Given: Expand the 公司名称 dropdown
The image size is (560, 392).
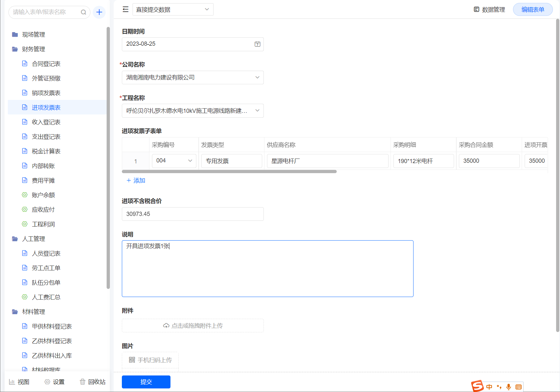Looking at the screenshot, I should 257,77.
